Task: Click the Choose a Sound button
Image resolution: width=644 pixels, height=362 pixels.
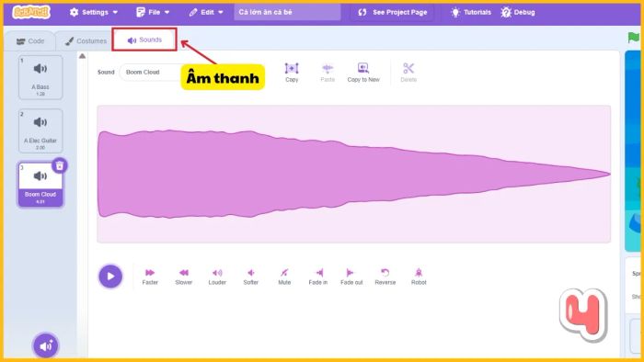Action: [x=46, y=345]
